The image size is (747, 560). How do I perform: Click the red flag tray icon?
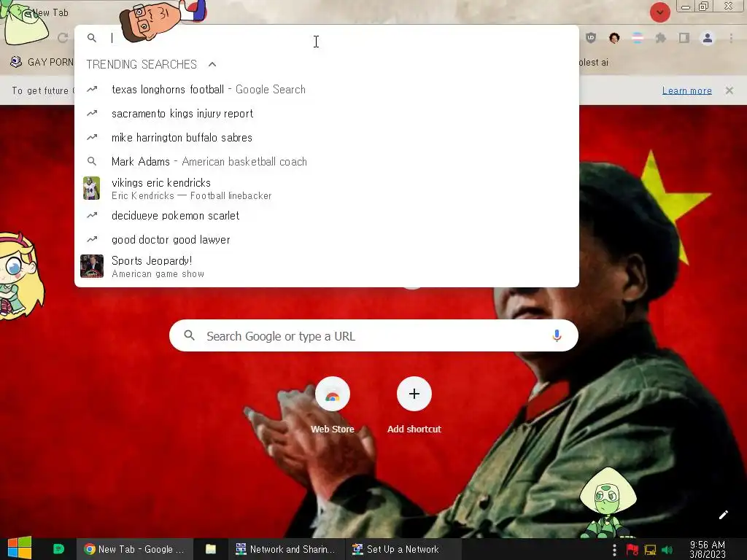(x=632, y=550)
